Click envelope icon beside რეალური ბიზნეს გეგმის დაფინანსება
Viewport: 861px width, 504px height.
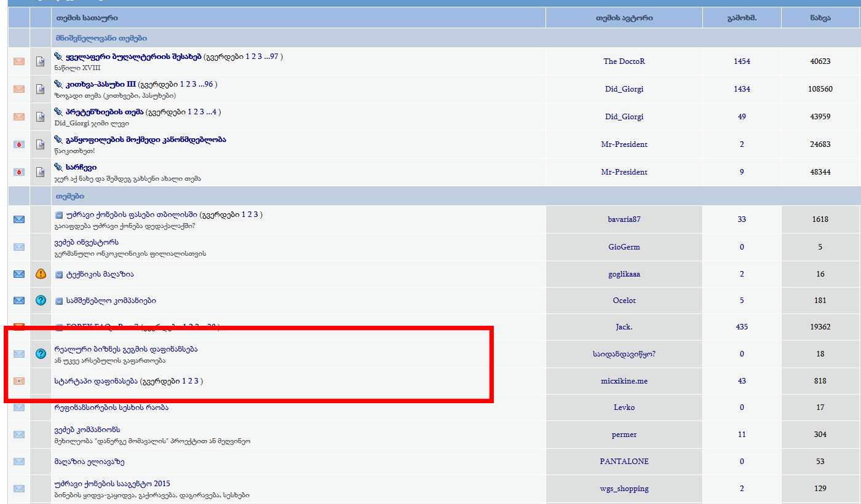coord(19,354)
